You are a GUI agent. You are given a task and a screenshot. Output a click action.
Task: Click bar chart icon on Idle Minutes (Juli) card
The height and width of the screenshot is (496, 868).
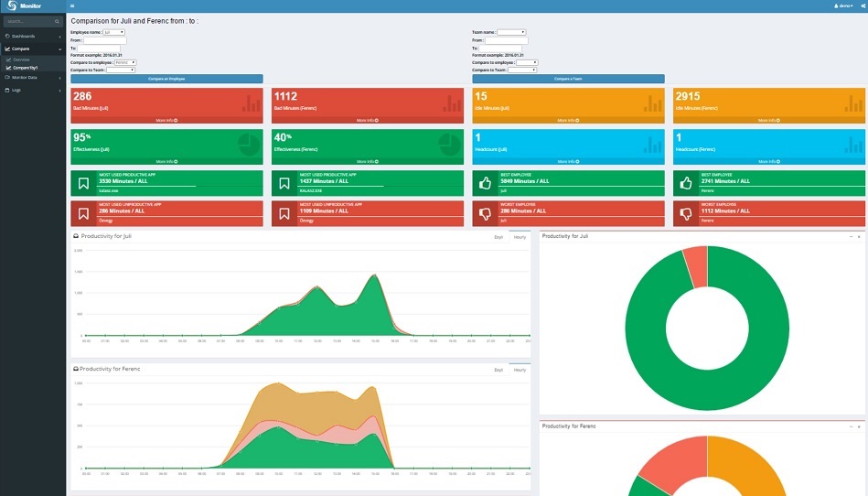coord(653,102)
